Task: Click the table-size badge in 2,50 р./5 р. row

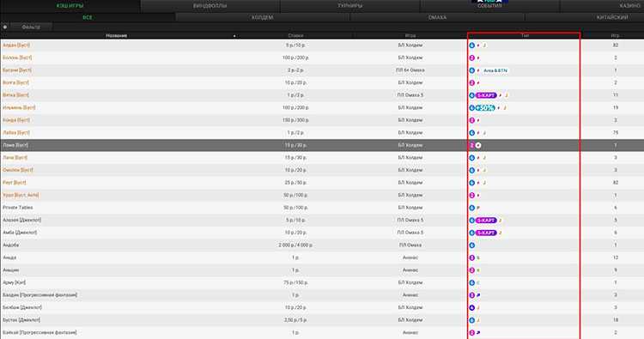Action: click(x=472, y=320)
